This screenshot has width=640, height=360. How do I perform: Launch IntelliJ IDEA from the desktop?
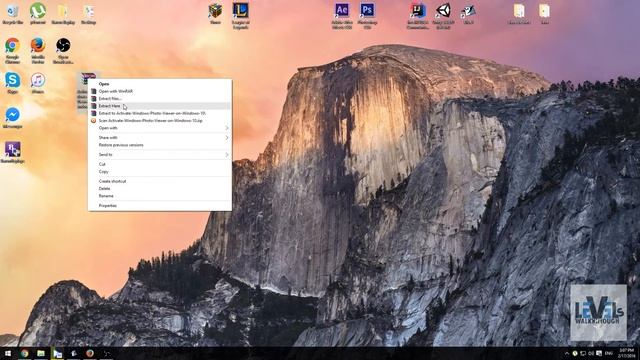(x=418, y=16)
